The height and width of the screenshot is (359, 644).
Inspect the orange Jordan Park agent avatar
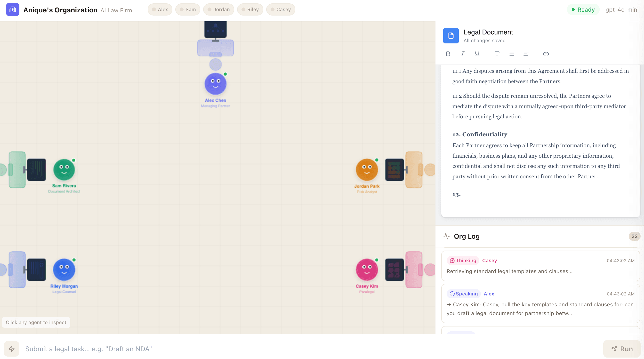[367, 170]
